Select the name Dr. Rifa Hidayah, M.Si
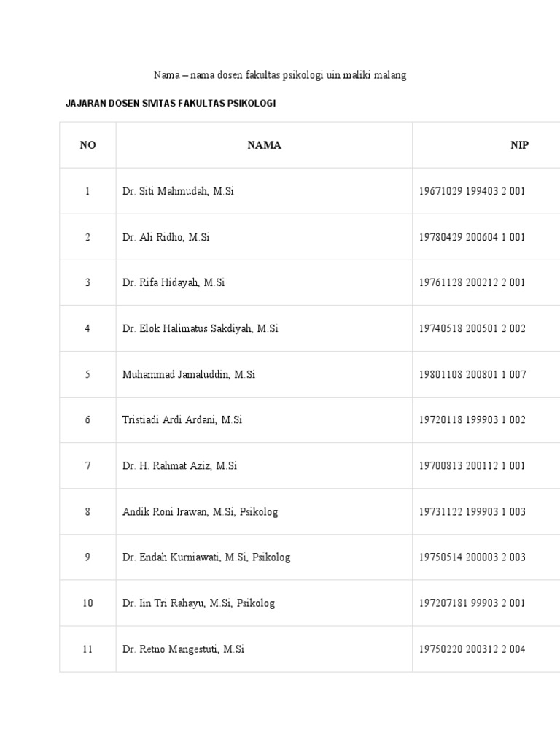 (174, 283)
